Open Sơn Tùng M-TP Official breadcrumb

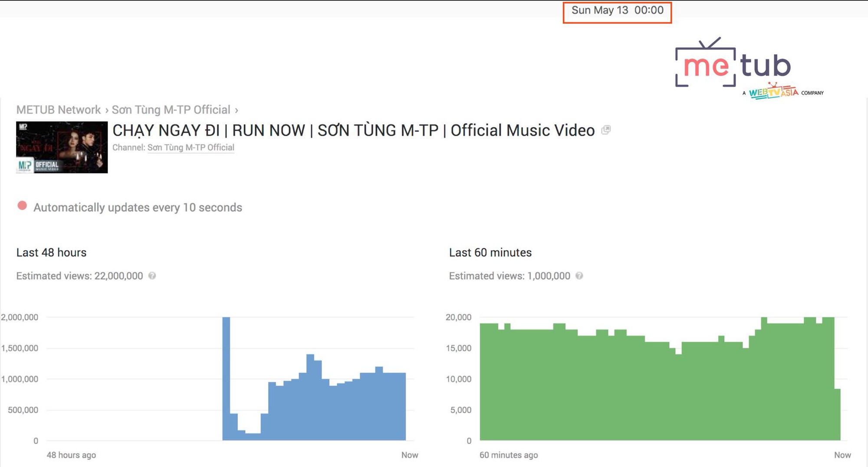coord(171,110)
